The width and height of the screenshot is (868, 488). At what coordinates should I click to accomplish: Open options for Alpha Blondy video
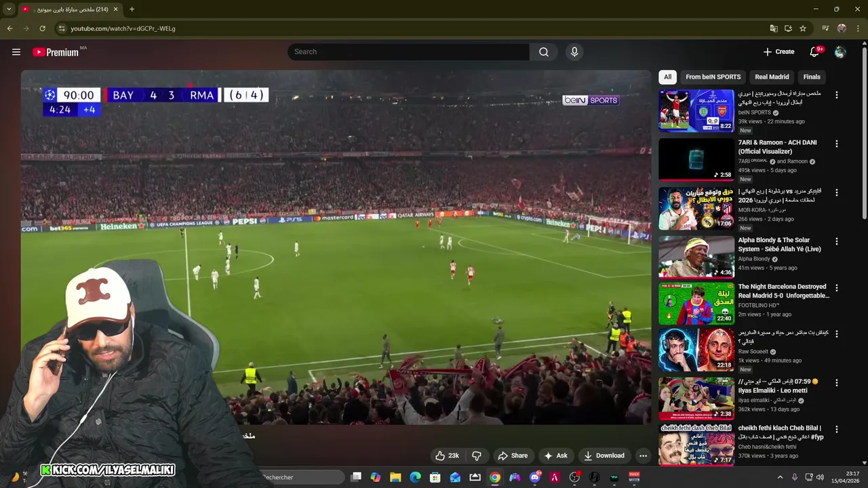836,241
